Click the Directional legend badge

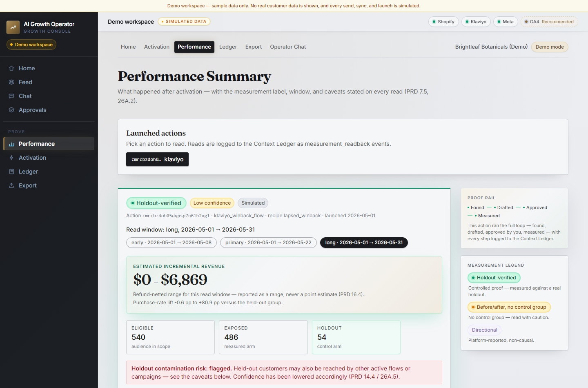pos(485,330)
